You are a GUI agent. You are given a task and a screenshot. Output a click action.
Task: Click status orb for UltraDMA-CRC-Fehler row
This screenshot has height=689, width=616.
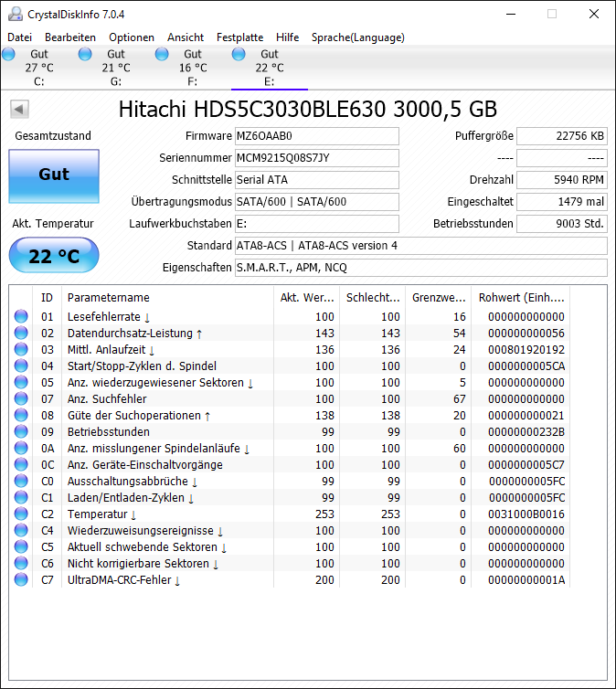[x=21, y=579]
